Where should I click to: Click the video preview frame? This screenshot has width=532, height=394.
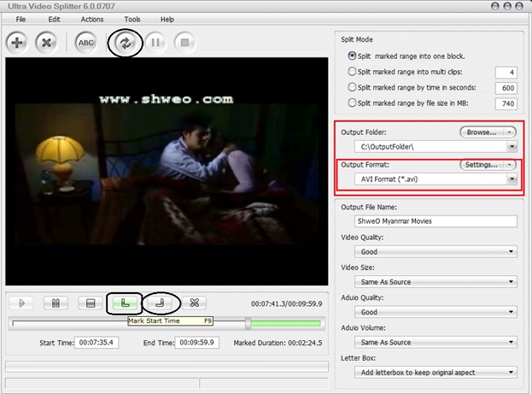pos(167,171)
